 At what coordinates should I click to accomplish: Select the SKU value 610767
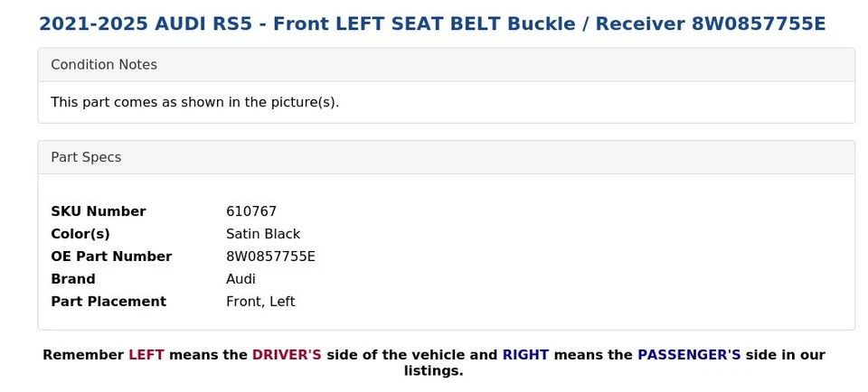[251, 211]
